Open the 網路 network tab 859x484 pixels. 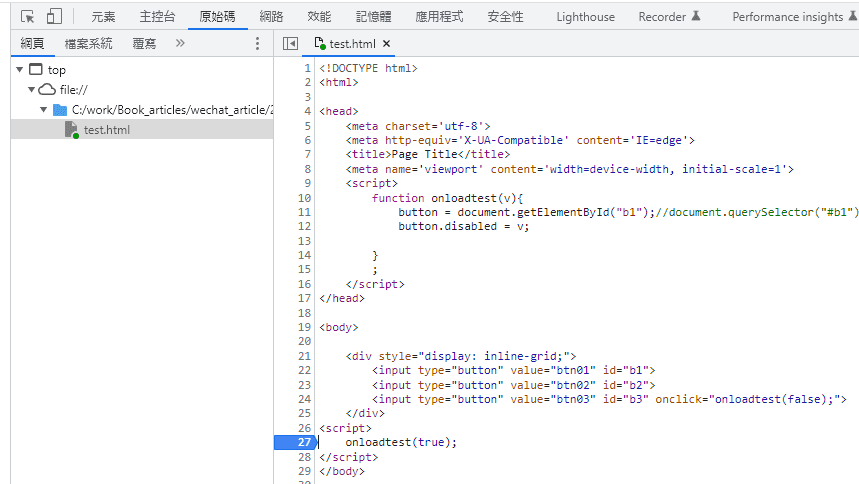[x=271, y=17]
